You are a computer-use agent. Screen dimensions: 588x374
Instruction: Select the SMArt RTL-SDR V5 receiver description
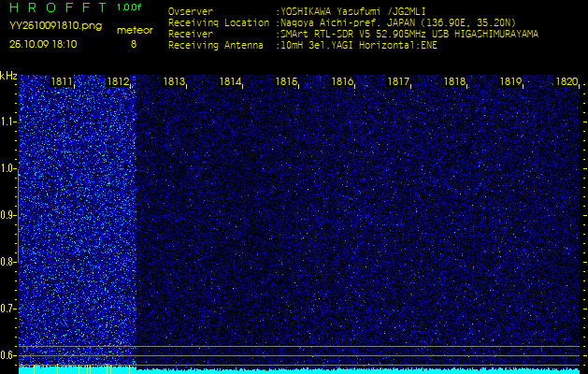tap(409, 35)
